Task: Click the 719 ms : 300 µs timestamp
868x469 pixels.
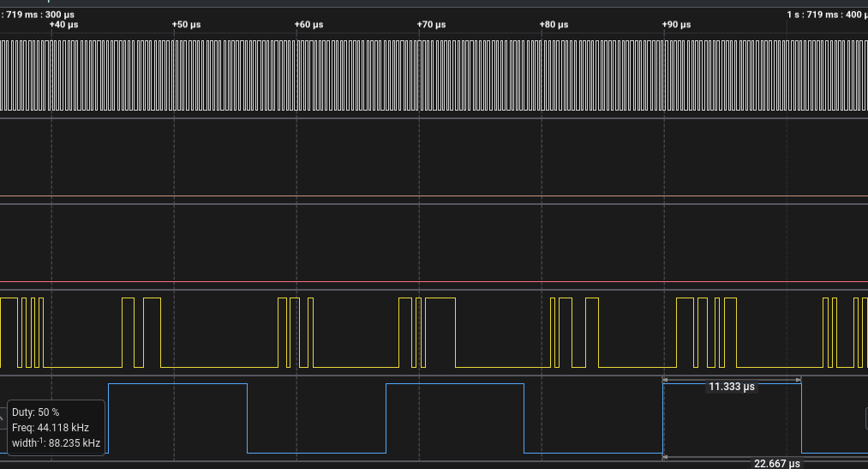Action: click(38, 15)
